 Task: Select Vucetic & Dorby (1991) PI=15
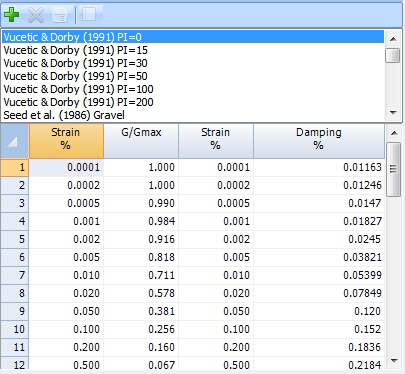point(193,50)
